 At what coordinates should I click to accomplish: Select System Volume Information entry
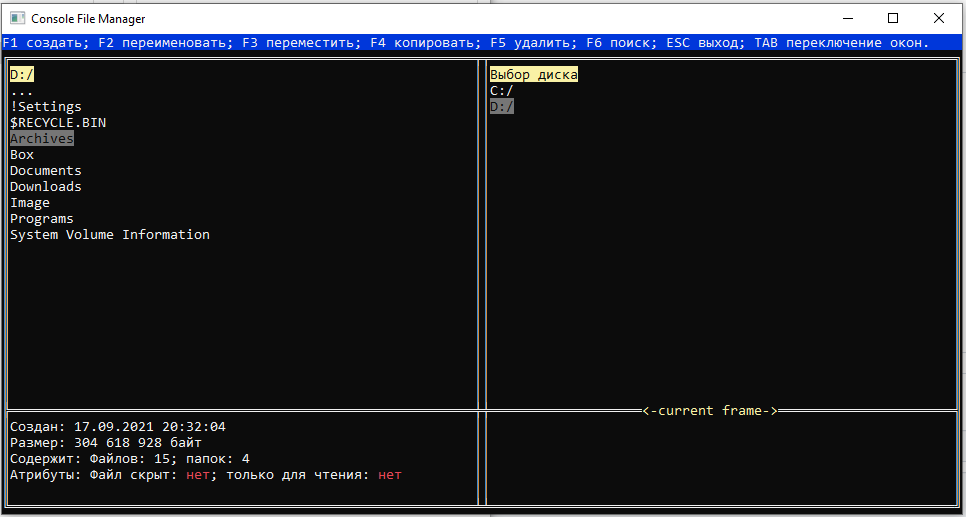click(x=110, y=235)
